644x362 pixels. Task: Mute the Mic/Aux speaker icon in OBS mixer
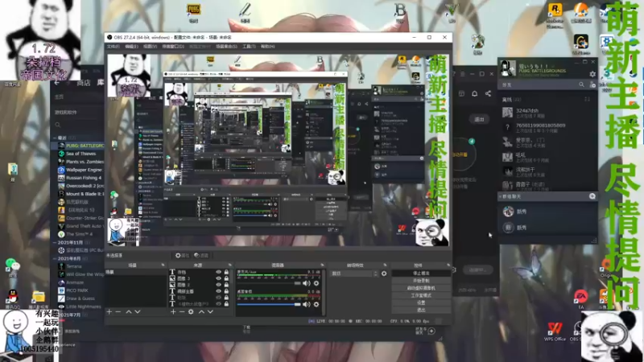tap(307, 283)
